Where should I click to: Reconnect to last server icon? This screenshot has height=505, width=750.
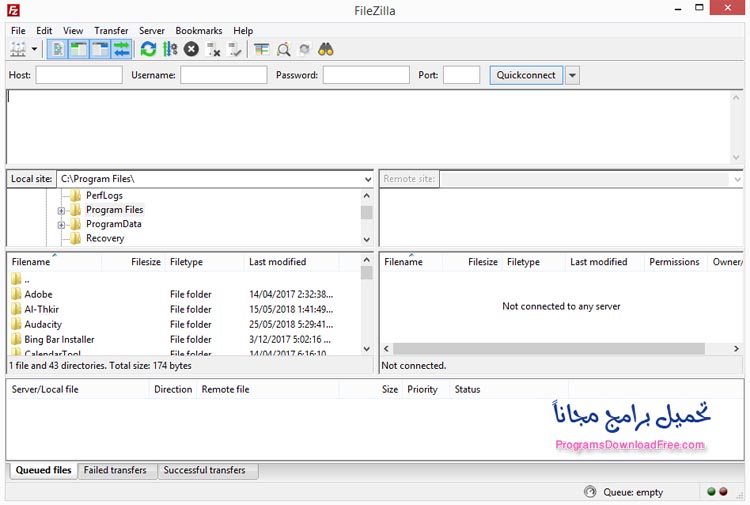234,49
